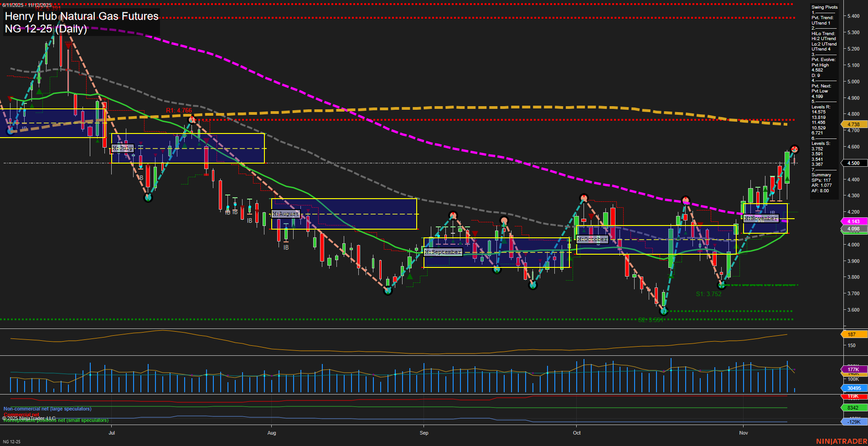Screen dimensions: 868x446
Task: Click the blue -129K small speculators marker
Action: tap(854, 422)
